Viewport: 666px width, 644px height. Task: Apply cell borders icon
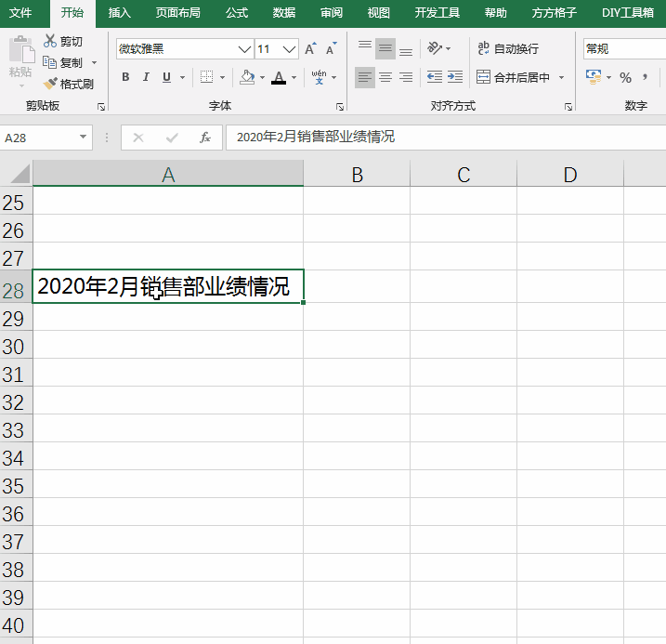click(x=206, y=77)
